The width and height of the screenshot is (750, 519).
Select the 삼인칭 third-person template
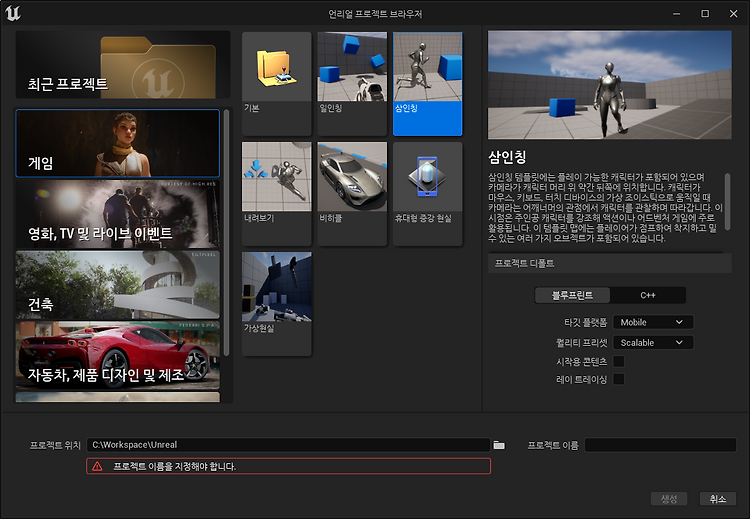(428, 84)
